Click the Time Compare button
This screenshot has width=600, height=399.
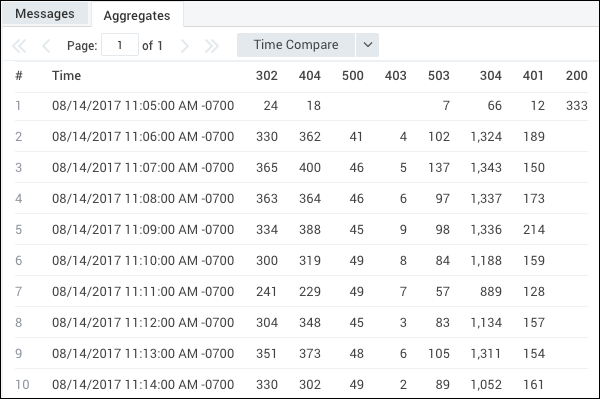click(296, 45)
